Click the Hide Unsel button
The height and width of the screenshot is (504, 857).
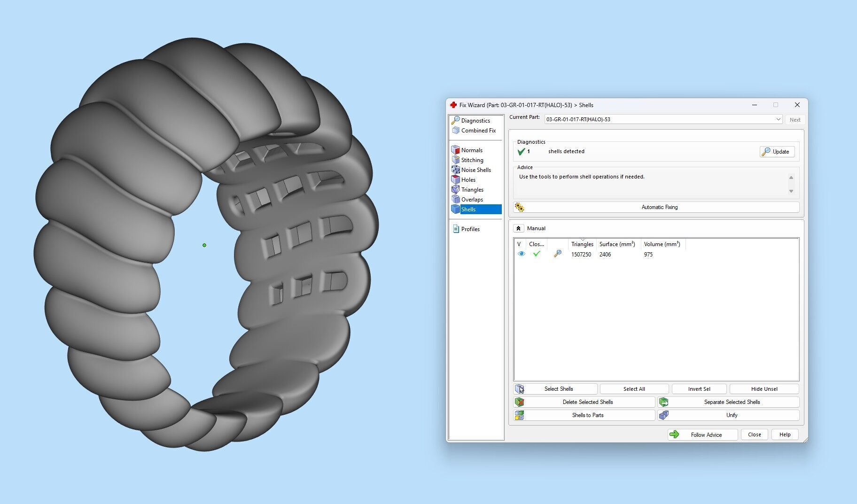click(x=764, y=389)
